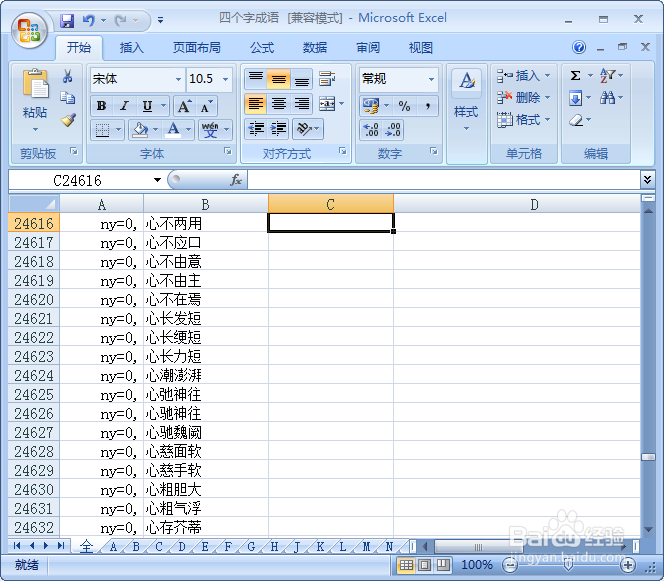
Task: Center text horizontally
Action: [x=279, y=104]
